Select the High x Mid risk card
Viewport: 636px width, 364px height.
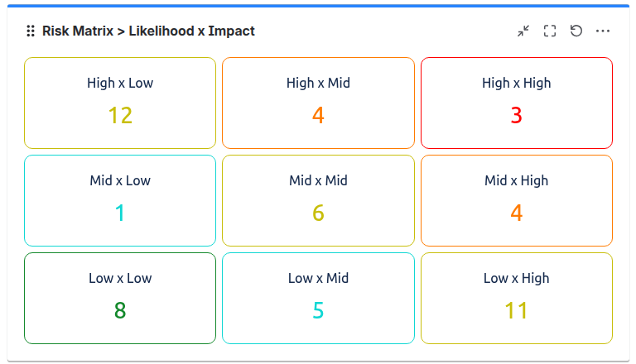(x=318, y=103)
